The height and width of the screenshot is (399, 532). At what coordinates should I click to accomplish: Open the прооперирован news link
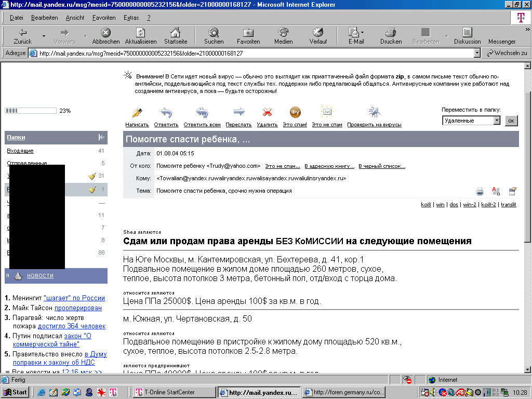pyautogui.click(x=78, y=308)
